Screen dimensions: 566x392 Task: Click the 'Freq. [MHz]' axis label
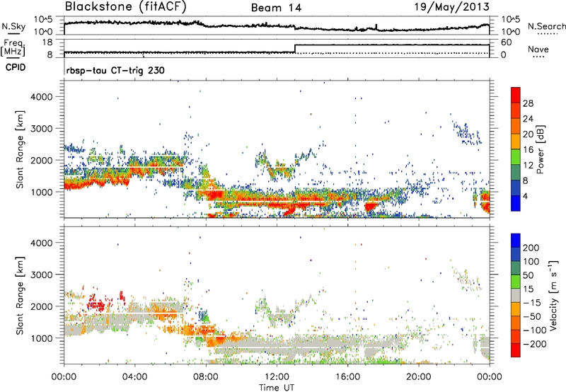click(13, 48)
